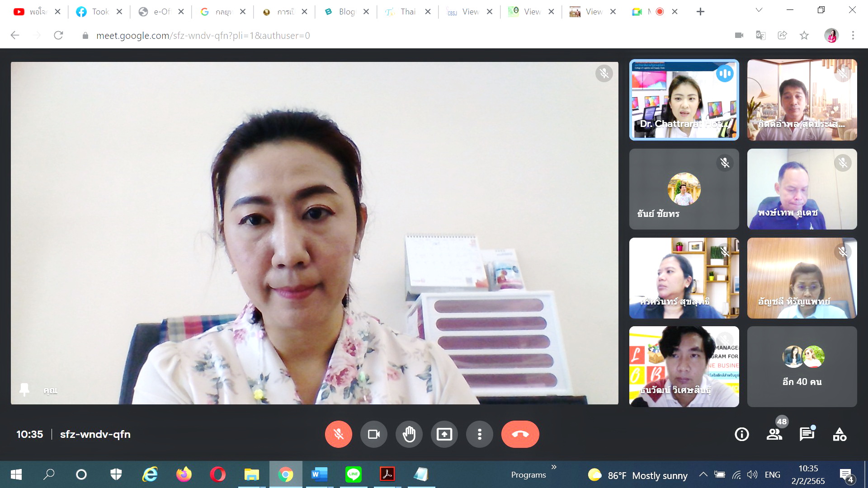The image size is (868, 488).
Task: Click the translate page icon
Action: click(760, 35)
